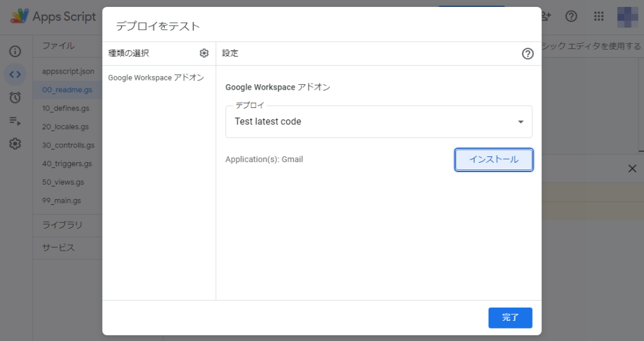Close the panel with the X icon

633,168
